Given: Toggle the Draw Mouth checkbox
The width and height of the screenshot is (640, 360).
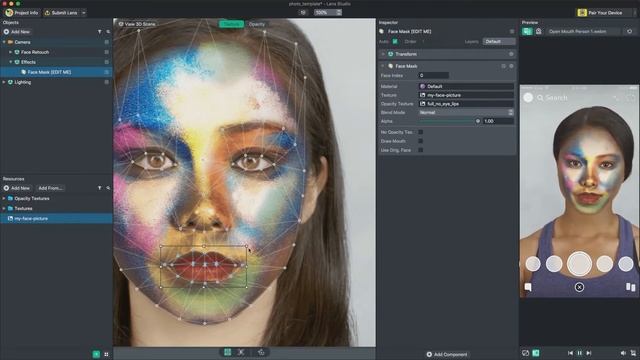Looking at the screenshot, I should (x=420, y=141).
